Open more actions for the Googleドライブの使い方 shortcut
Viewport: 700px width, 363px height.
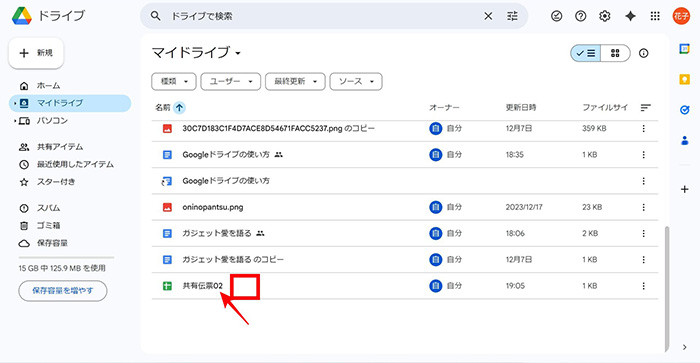[643, 181]
